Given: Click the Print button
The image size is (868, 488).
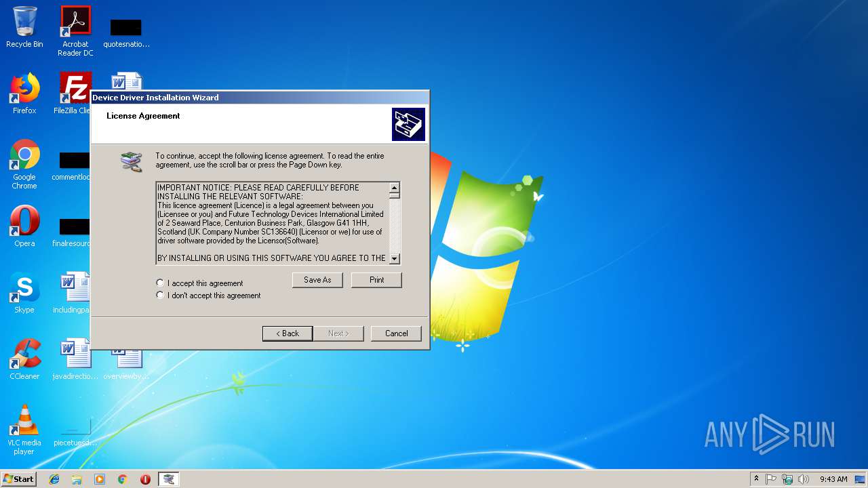Looking at the screenshot, I should coord(376,280).
